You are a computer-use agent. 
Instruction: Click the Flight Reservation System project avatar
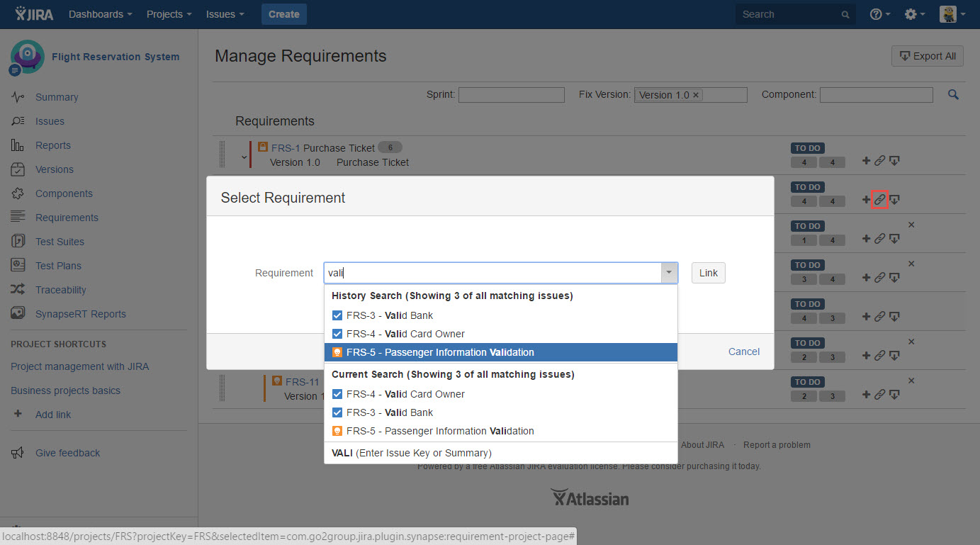(27, 57)
